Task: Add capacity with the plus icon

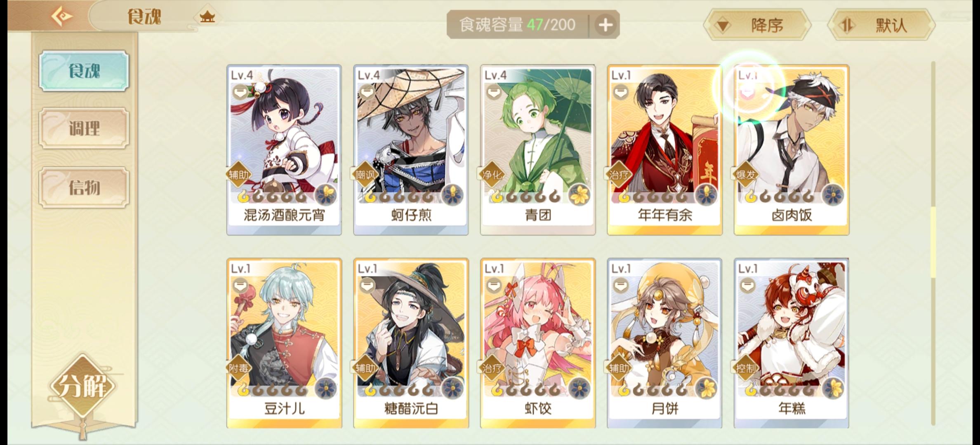Action: [605, 25]
